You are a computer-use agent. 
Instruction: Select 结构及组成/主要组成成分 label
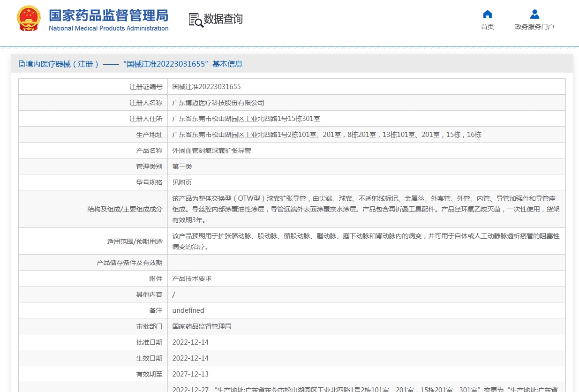[x=125, y=209]
